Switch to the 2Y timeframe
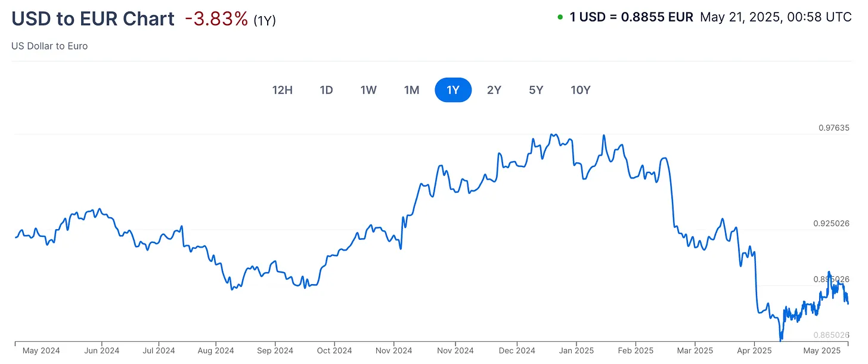Image resolution: width=868 pixels, height=364 pixels. [494, 90]
